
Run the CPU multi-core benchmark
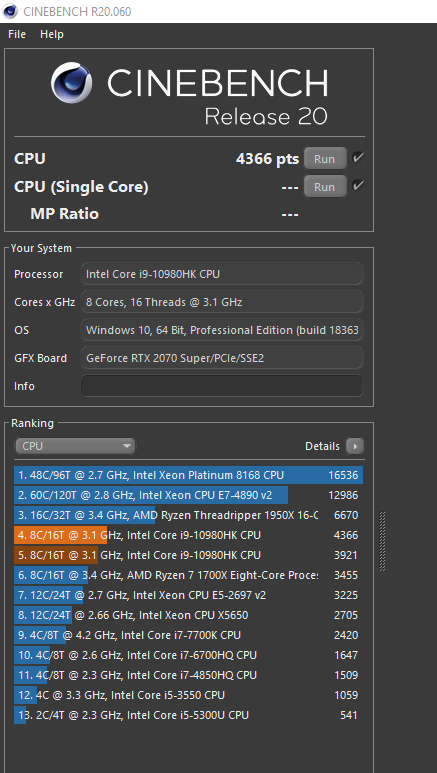[325, 158]
